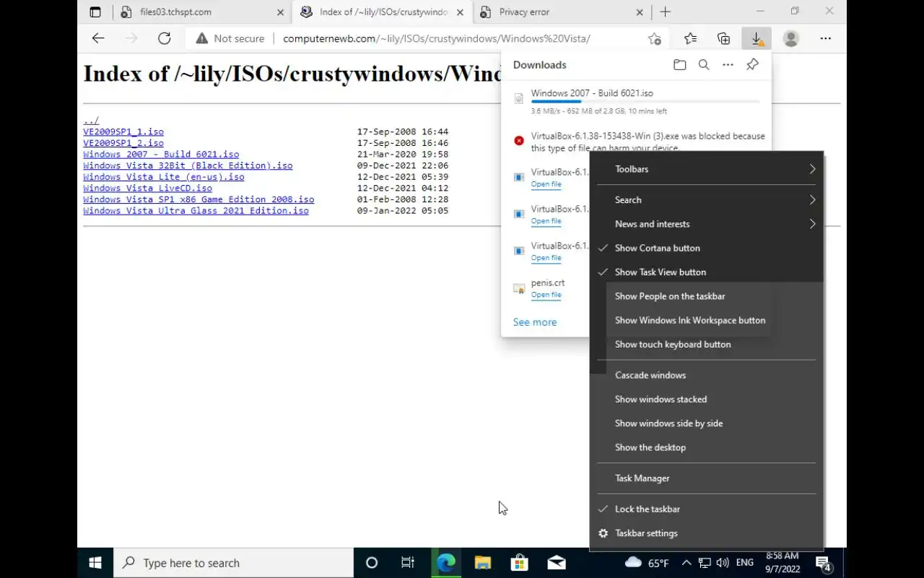Add this page to favorites star icon

(655, 39)
